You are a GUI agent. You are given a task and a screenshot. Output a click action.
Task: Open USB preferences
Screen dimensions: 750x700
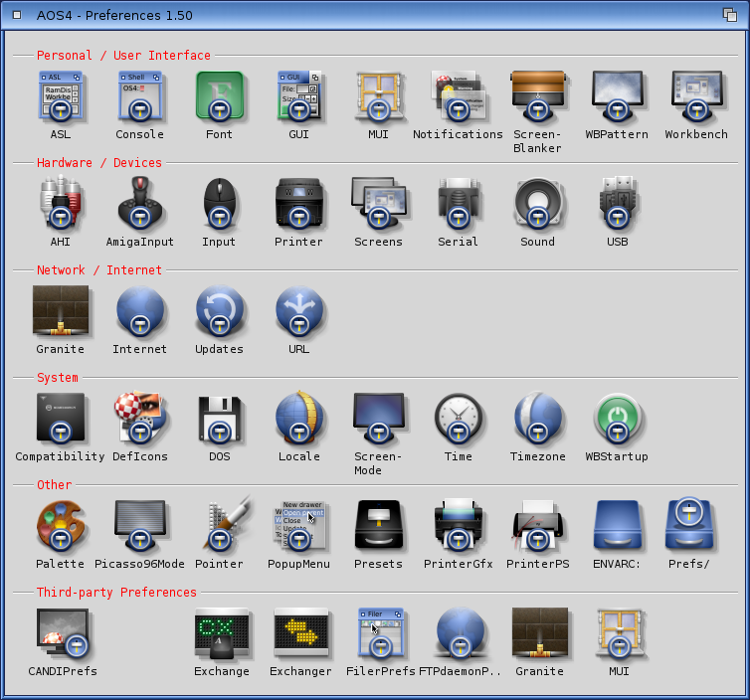617,203
